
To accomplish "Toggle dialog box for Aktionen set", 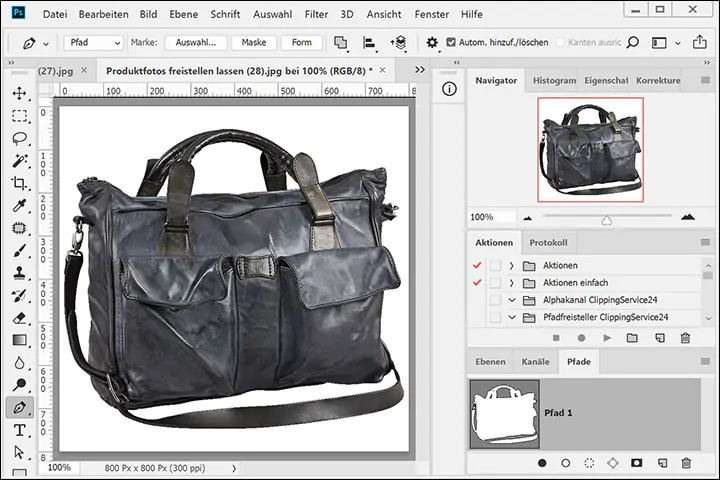I will (495, 265).
